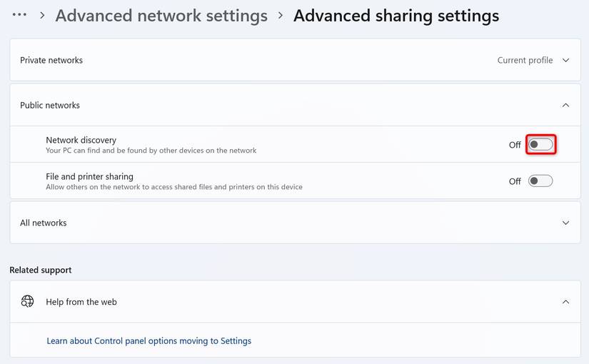Click the Help from the web globe icon
589x364 pixels.
click(27, 302)
